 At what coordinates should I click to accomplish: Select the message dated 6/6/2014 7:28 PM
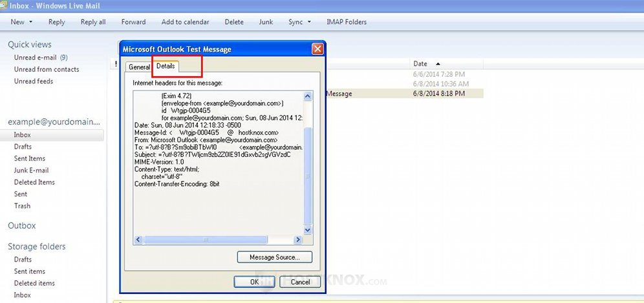(439, 74)
